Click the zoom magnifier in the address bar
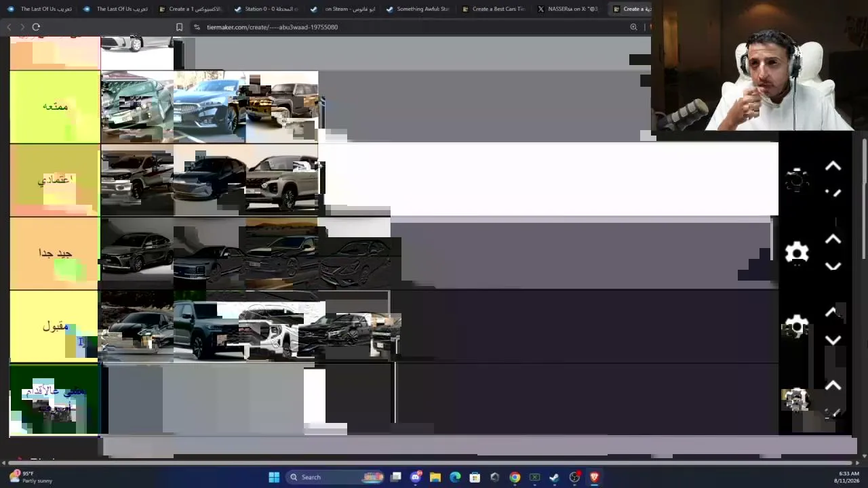Screen dimensions: 868x488 [633, 27]
